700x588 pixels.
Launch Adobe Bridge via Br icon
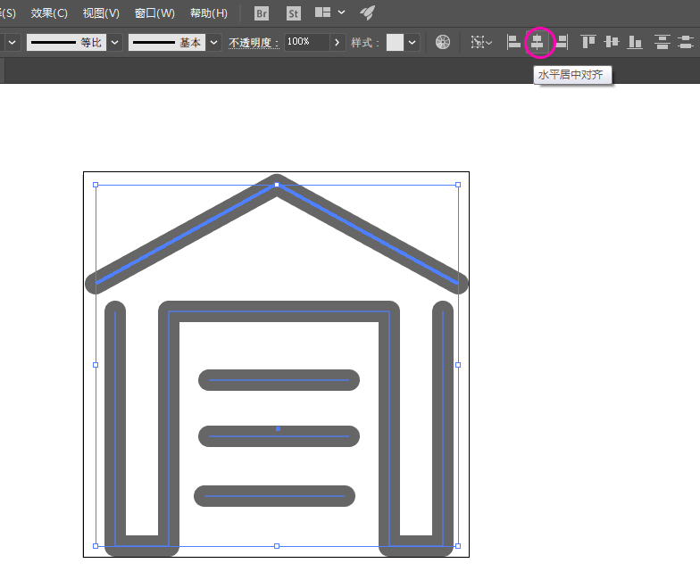[x=262, y=13]
